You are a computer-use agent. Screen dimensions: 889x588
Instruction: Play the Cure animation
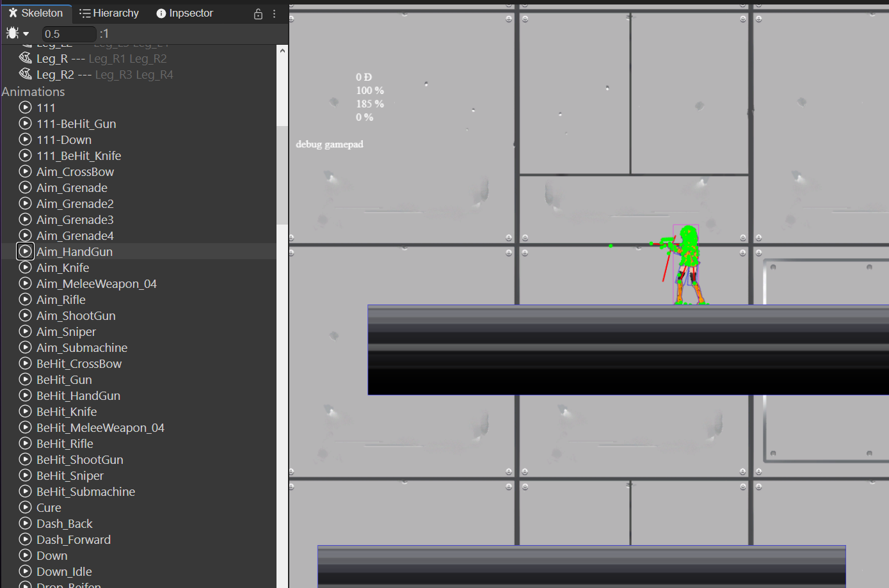coord(25,507)
